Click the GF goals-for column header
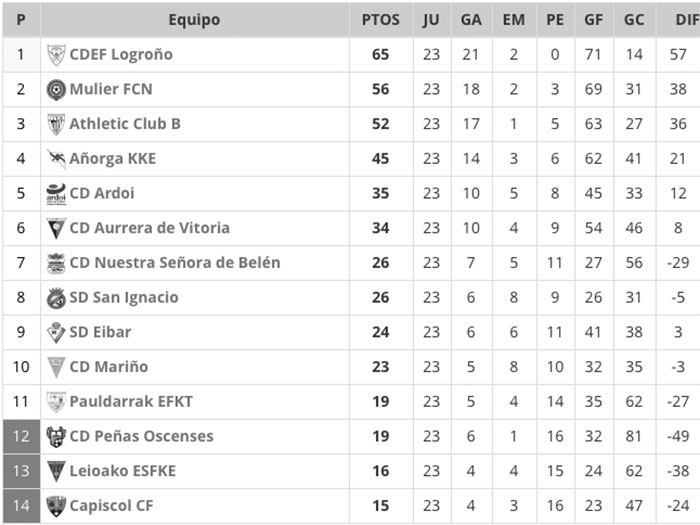The image size is (700, 525). pos(596,20)
